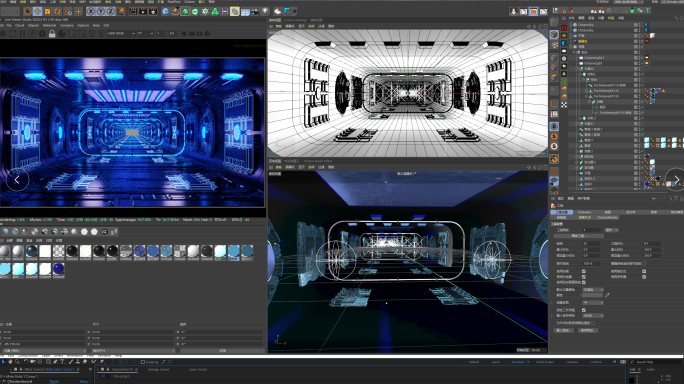Click the red Octane icon in side palette
This screenshot has height=384, width=684.
tap(564, 28)
